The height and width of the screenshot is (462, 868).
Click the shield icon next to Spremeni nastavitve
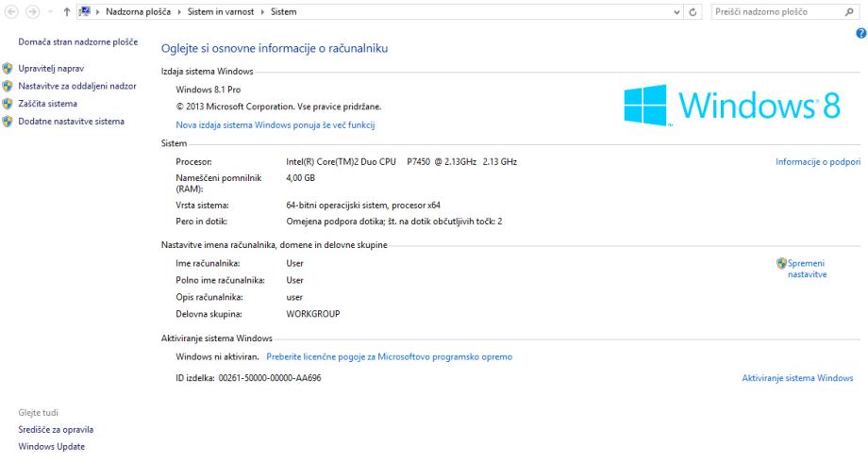coord(781,263)
